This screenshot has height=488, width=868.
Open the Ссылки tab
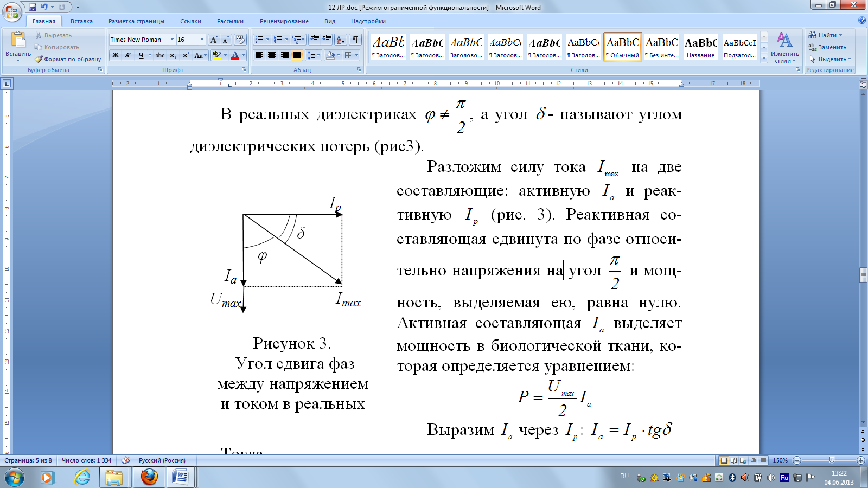point(190,21)
